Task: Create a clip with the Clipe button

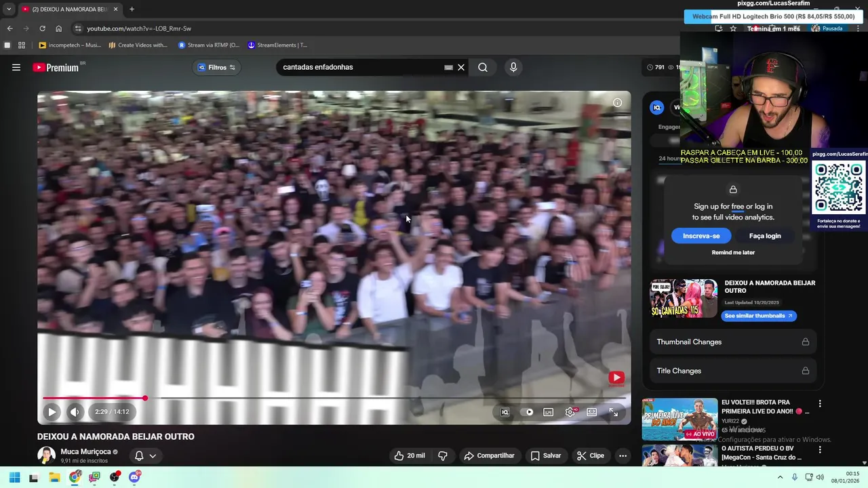Action: [x=591, y=455]
